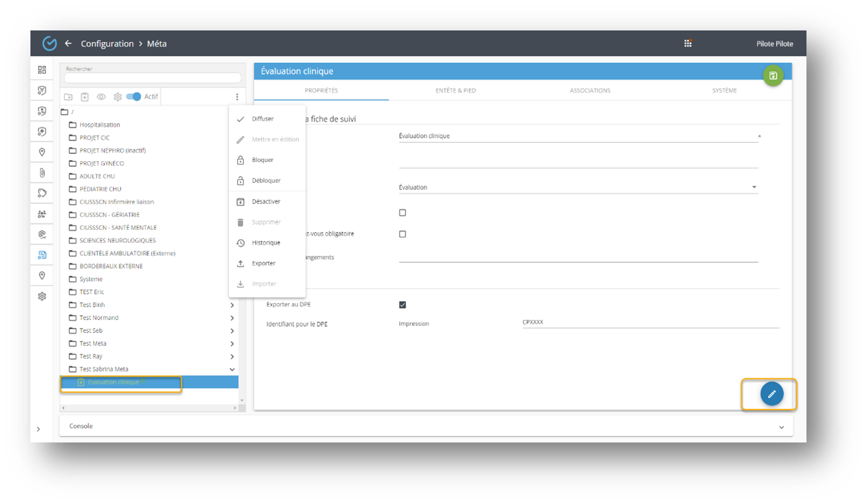Image resolution: width=868 pixels, height=504 pixels.
Task: Switch to the Associations tab
Action: 589,91
